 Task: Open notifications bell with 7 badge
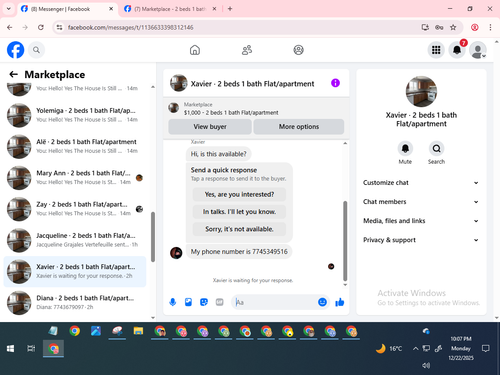click(457, 50)
